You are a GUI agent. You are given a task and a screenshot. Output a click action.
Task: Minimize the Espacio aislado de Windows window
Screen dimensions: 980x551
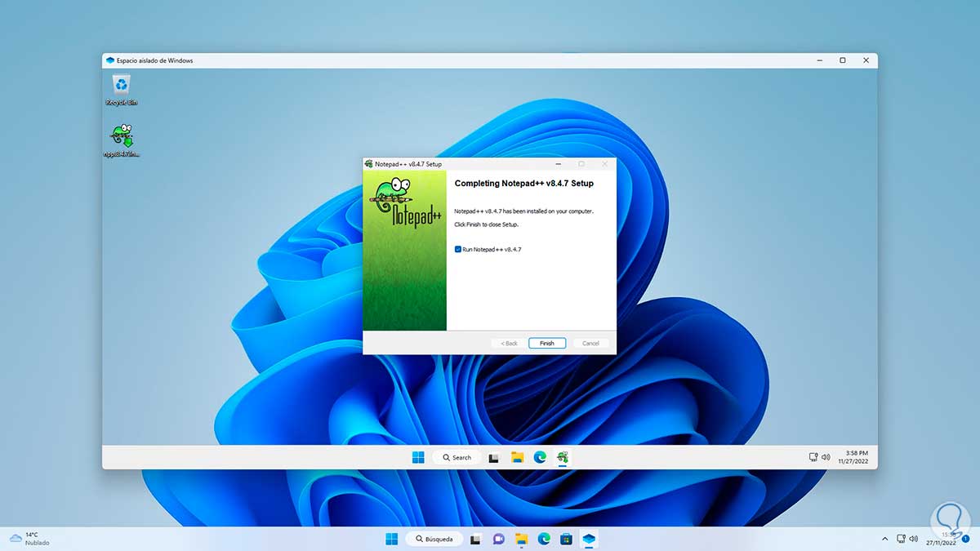pyautogui.click(x=819, y=60)
